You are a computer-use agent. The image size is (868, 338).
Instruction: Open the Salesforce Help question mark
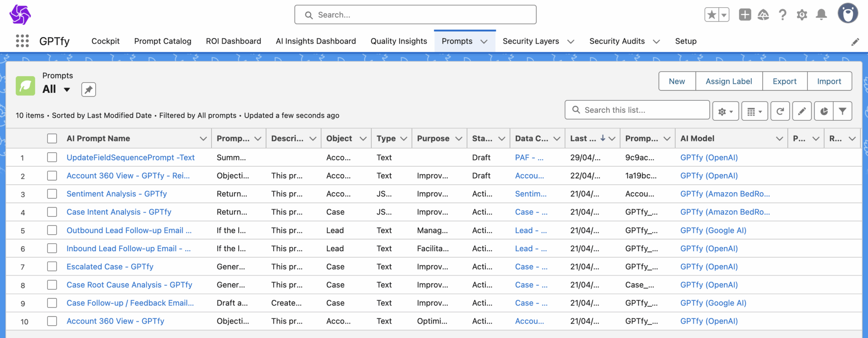(x=782, y=15)
